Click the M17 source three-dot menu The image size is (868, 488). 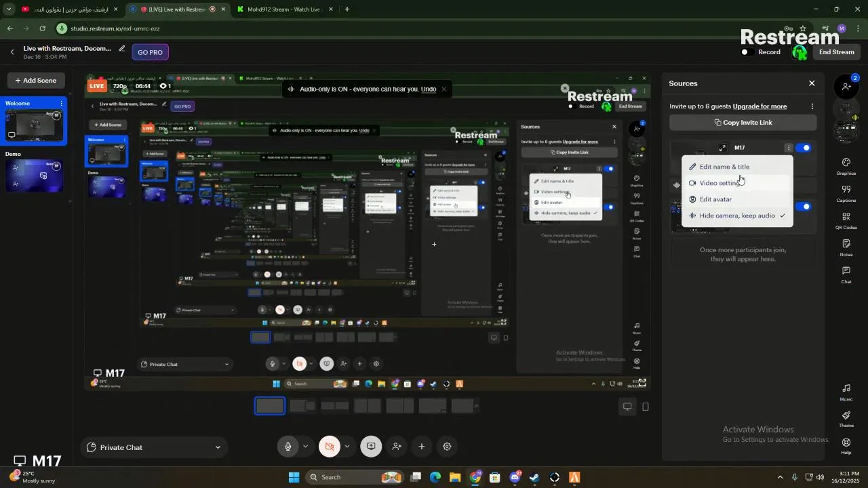[788, 148]
